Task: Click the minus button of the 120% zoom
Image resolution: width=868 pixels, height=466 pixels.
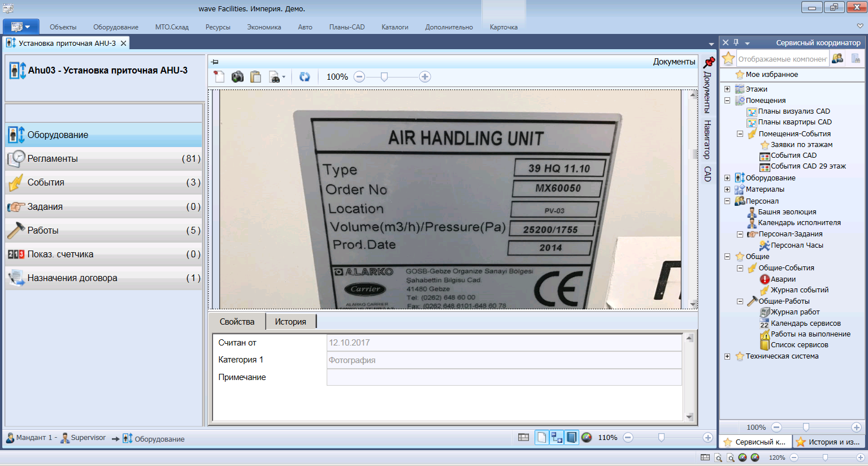Action: [794, 458]
